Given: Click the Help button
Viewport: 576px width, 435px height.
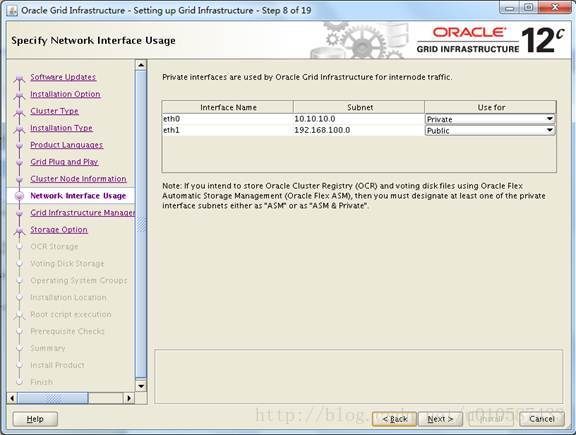Looking at the screenshot, I should 35,419.
